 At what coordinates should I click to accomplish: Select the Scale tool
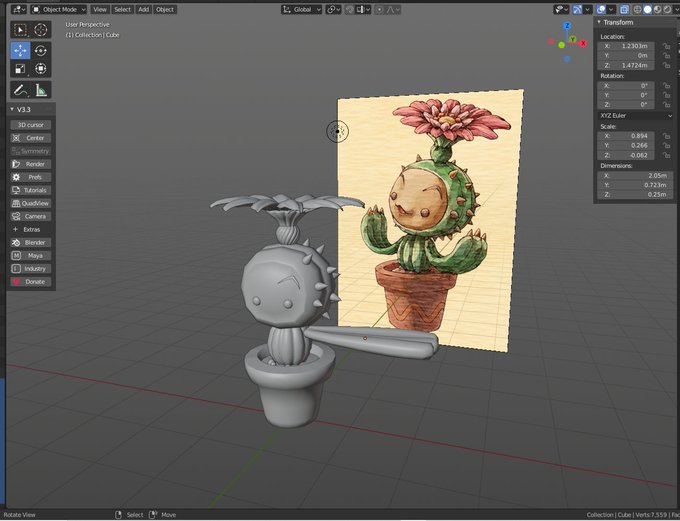coord(20,69)
